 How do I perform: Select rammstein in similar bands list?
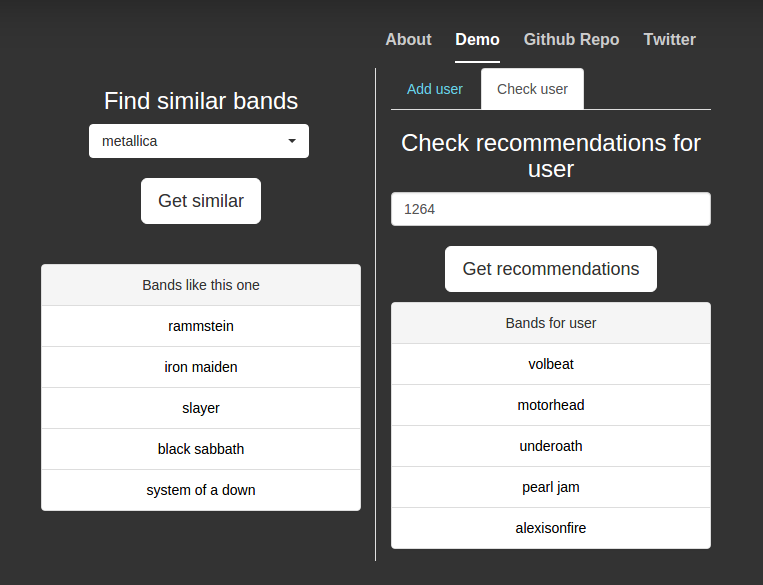[x=201, y=326]
